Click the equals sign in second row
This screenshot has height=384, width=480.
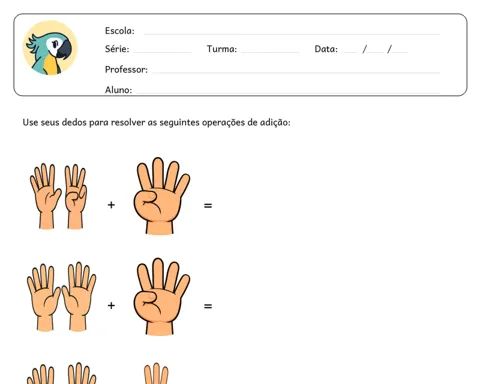click(208, 306)
